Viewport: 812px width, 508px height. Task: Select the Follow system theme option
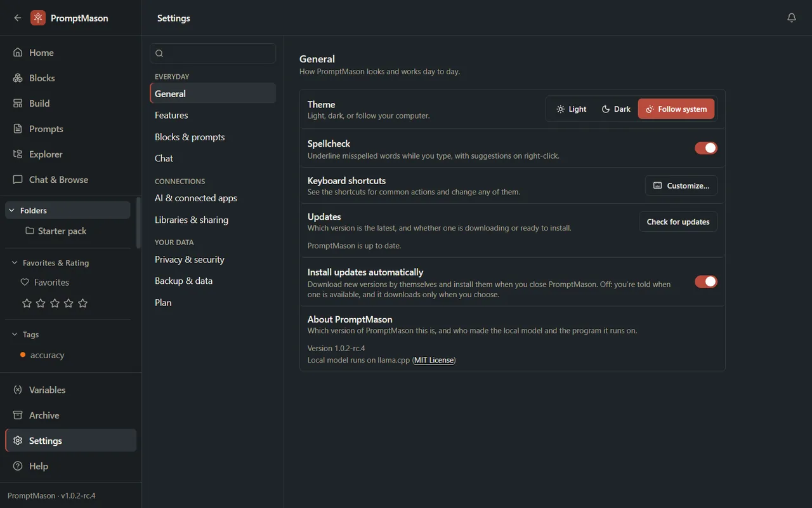click(x=676, y=109)
